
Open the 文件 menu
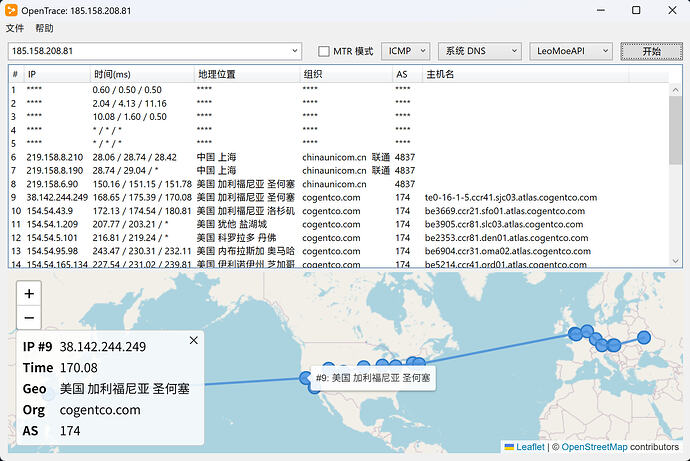tap(15, 28)
